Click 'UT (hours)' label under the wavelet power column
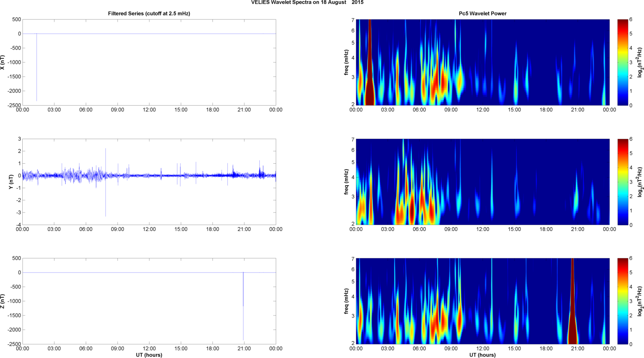Screen dimensions: 644x358 (483, 355)
